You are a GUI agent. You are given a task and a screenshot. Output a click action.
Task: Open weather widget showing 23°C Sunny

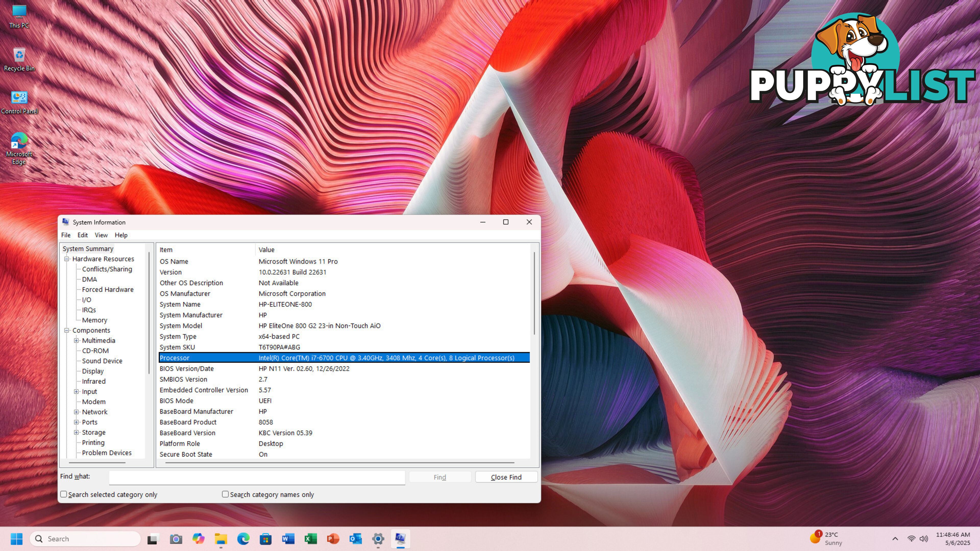click(826, 539)
